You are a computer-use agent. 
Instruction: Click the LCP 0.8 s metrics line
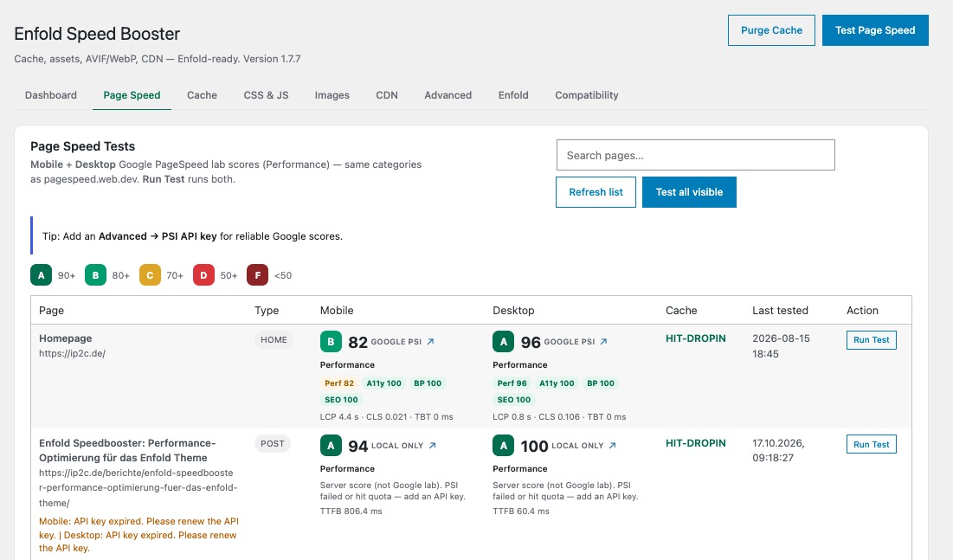pos(559,416)
